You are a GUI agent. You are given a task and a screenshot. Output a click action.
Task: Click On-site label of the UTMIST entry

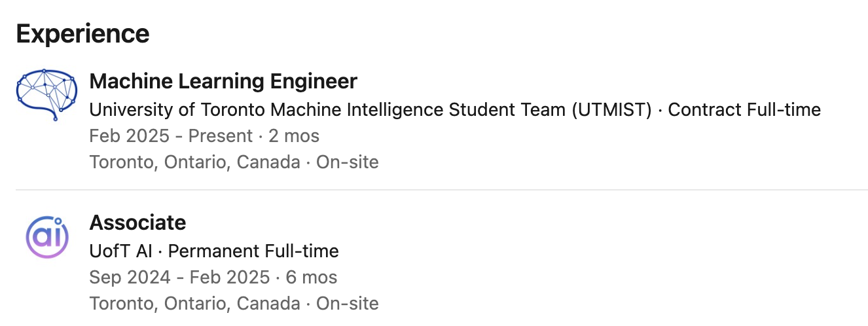[347, 162]
